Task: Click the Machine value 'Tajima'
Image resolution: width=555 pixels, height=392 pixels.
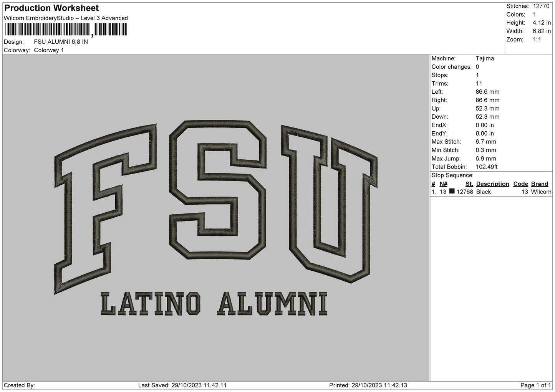Action: (x=485, y=58)
